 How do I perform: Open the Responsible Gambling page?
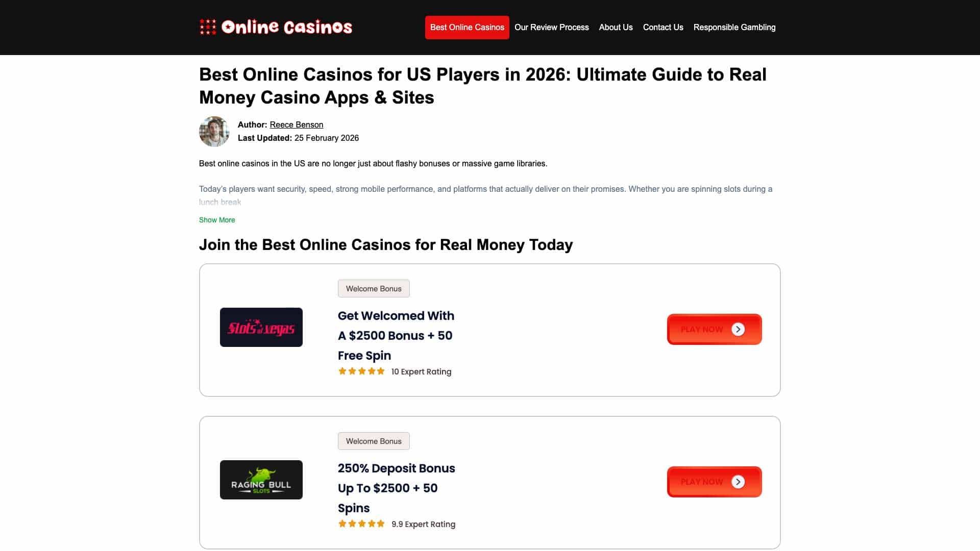coord(734,27)
